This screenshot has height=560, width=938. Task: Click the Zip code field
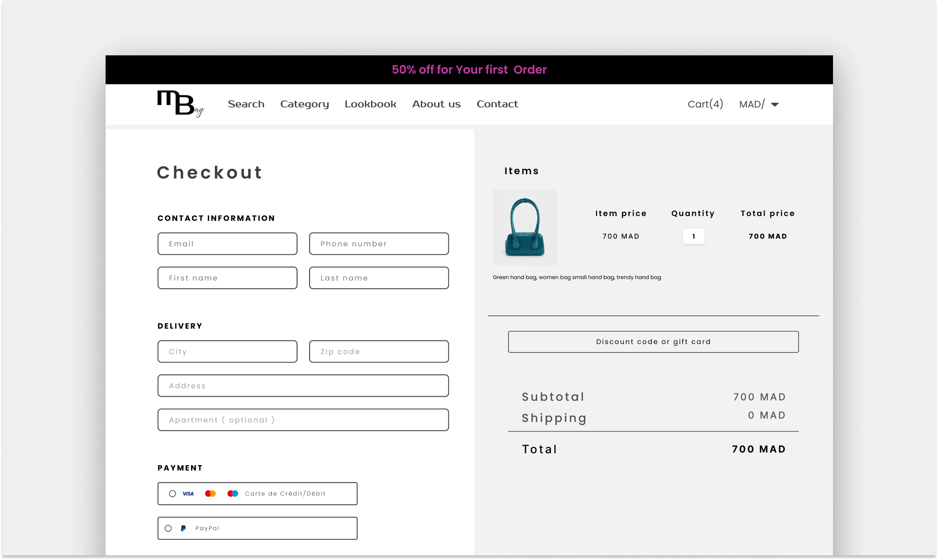click(x=379, y=352)
